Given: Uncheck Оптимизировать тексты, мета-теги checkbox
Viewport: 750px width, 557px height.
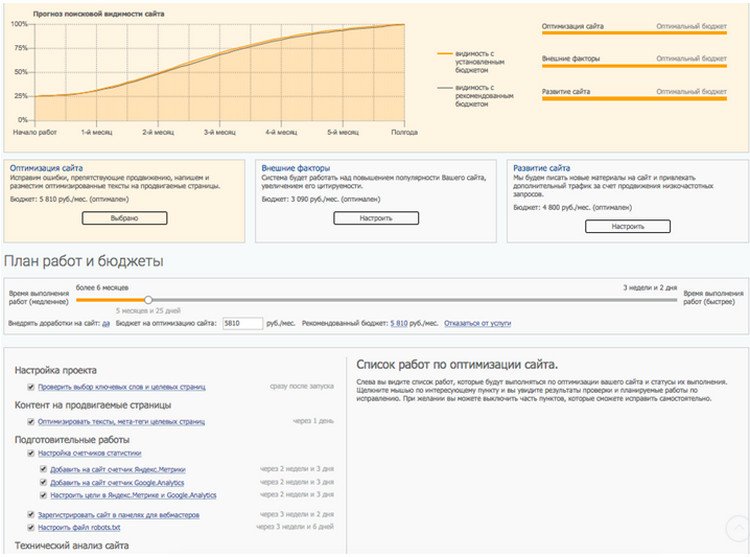Looking at the screenshot, I should point(31,422).
